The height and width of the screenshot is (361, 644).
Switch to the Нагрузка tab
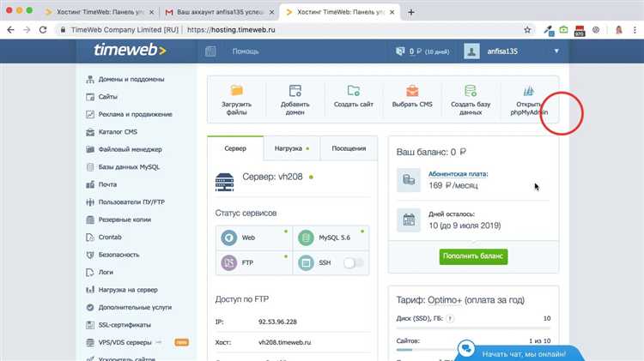tap(292, 148)
